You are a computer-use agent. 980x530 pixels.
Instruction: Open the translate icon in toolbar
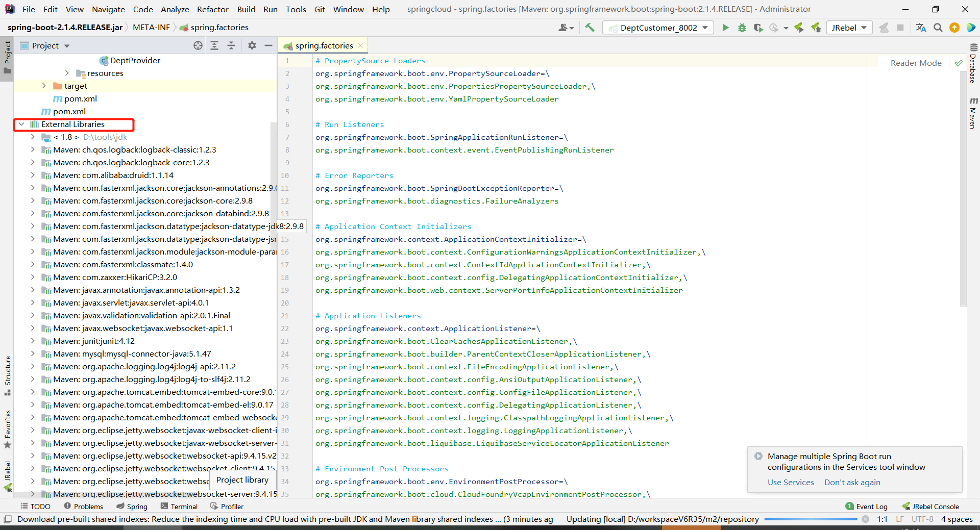tap(921, 28)
